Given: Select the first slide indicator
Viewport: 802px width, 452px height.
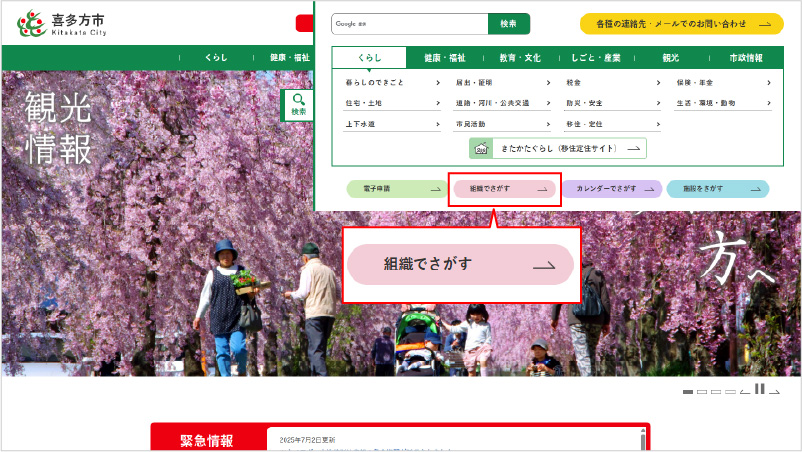Looking at the screenshot, I should click(x=688, y=392).
